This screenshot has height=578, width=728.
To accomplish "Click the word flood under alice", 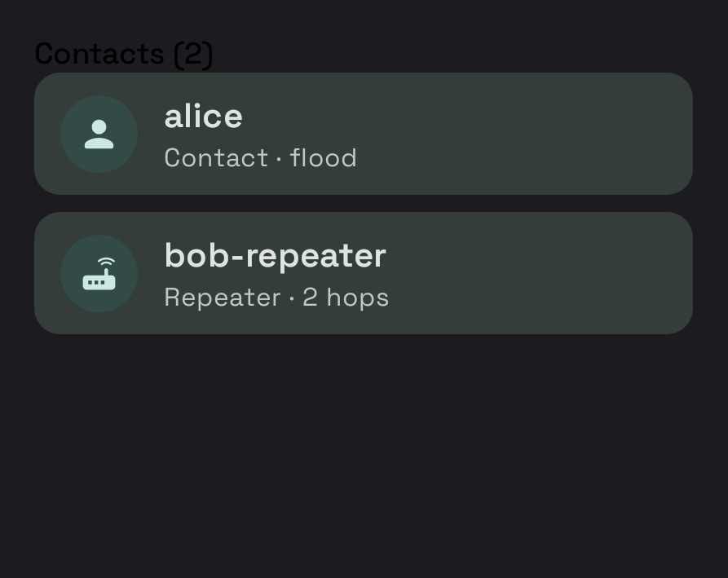I will pos(324,158).
